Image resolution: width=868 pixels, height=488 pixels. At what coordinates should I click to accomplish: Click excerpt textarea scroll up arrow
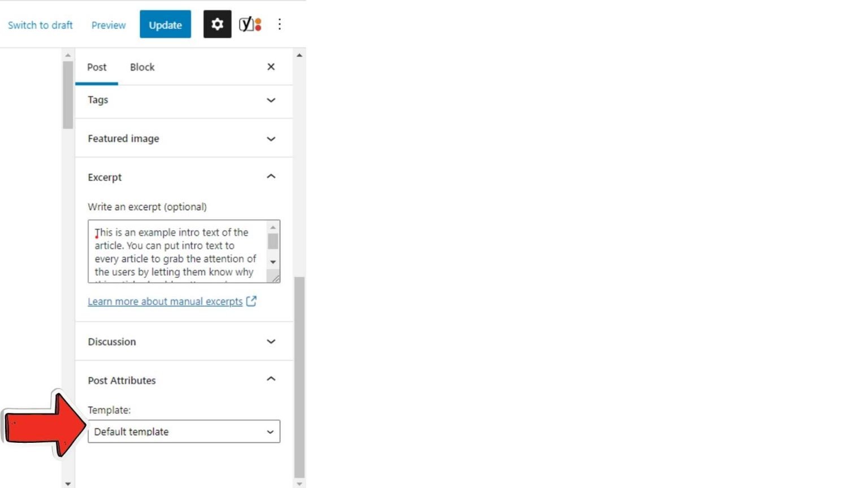273,227
